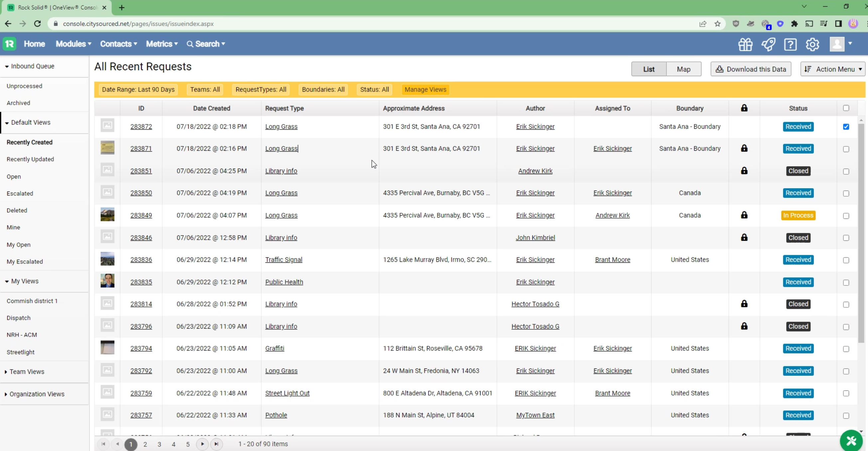Click the Map view icon button
Screen dimensions: 868x451
click(x=684, y=69)
